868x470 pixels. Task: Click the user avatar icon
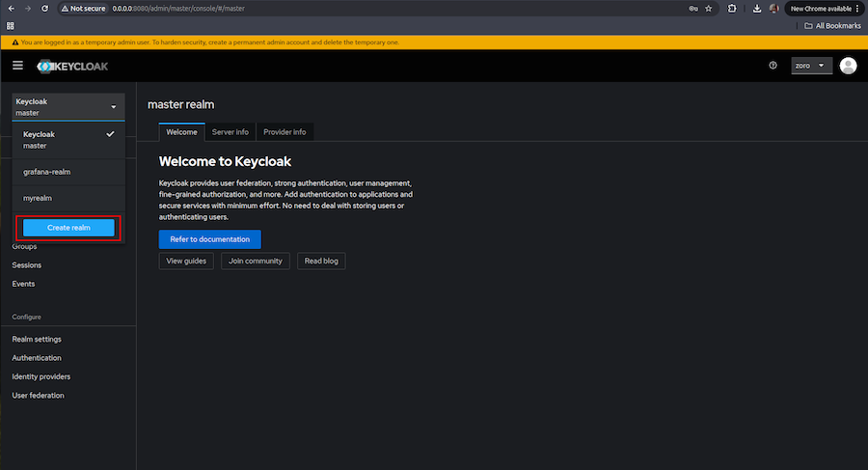tap(848, 66)
